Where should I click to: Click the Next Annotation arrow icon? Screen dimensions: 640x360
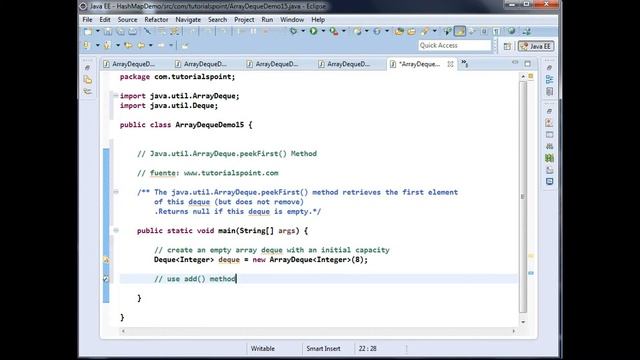click(x=87, y=45)
